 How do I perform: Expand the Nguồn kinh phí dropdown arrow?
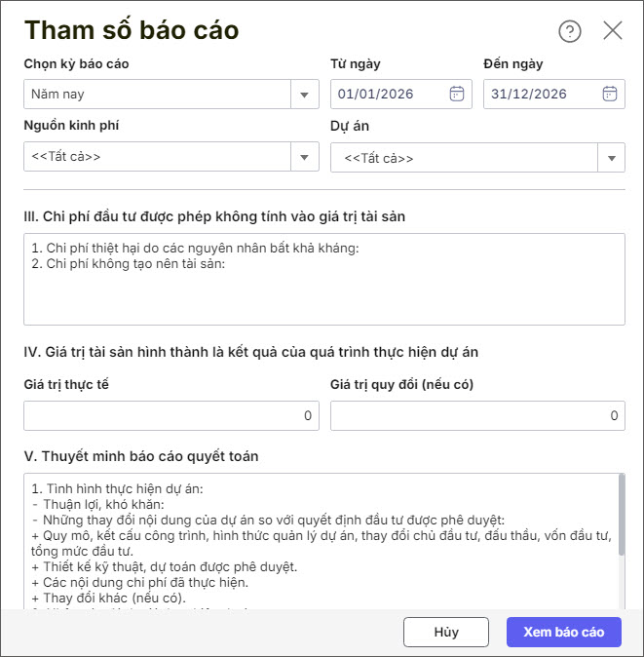(x=305, y=157)
